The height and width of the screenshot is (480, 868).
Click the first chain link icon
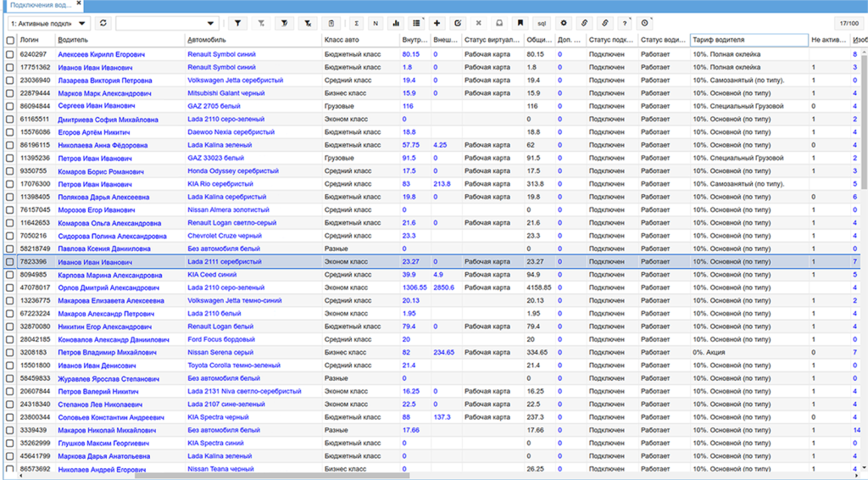[x=584, y=23]
